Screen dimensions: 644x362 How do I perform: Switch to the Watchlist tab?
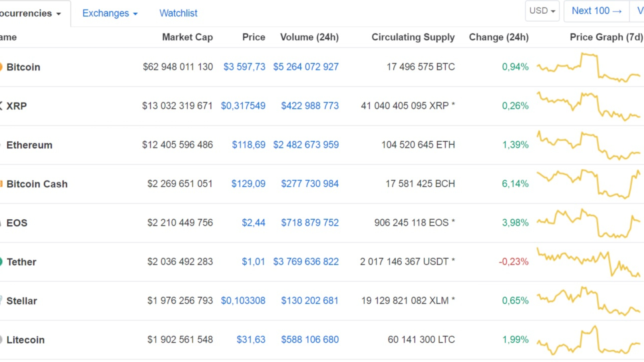pyautogui.click(x=178, y=13)
